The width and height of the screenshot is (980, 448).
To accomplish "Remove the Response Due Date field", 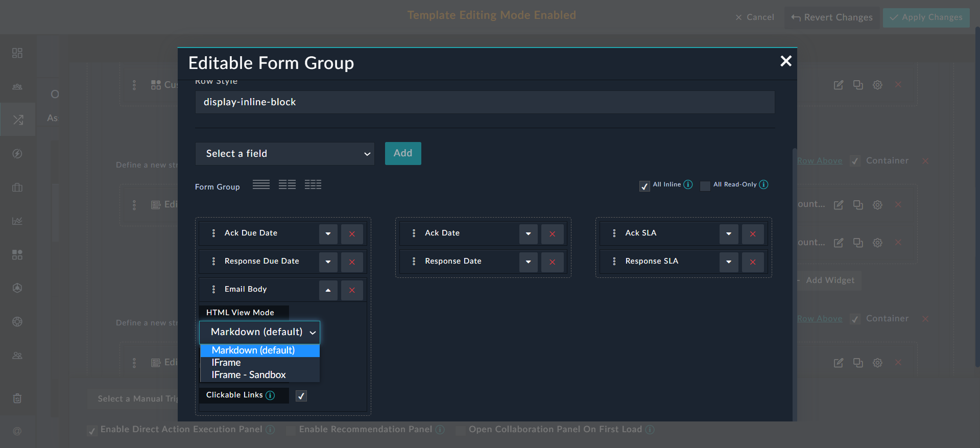I will pos(352,262).
